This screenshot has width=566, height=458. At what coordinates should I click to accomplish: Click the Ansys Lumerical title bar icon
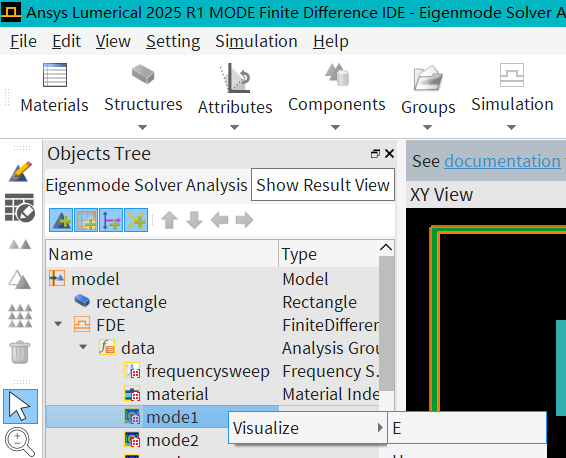click(x=11, y=12)
